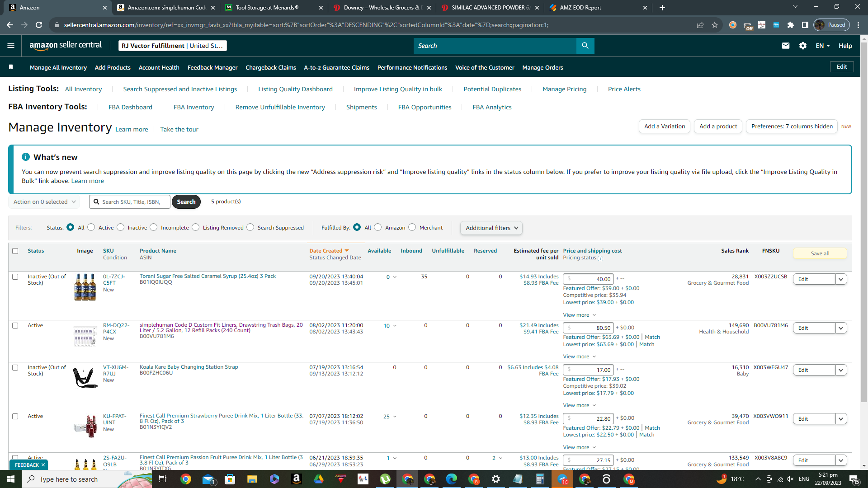Open Microsoft Edge from taskbar
The image size is (868, 488).
(452, 479)
